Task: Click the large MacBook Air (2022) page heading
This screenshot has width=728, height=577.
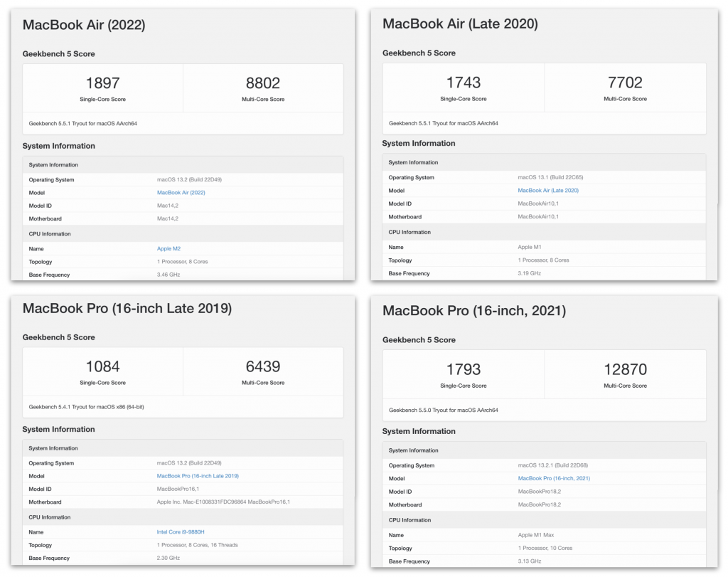Action: click(x=84, y=25)
